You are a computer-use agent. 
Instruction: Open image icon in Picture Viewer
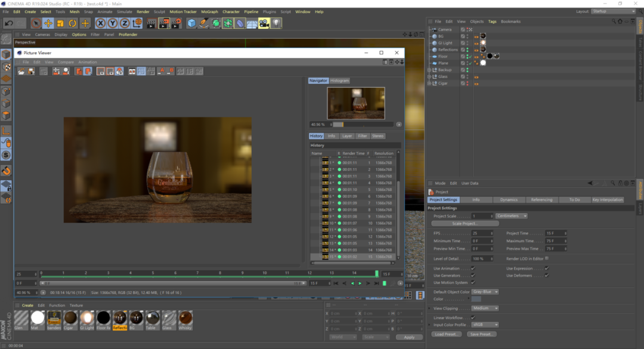[x=21, y=72]
